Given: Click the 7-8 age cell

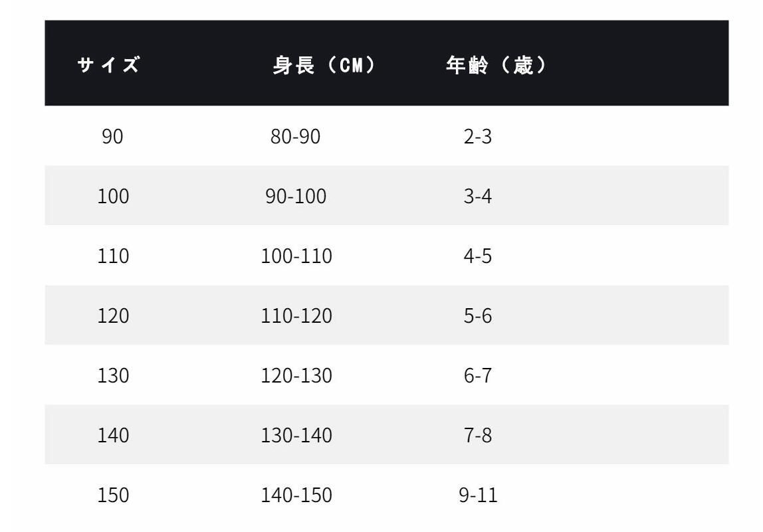Looking at the screenshot, I should (477, 436).
